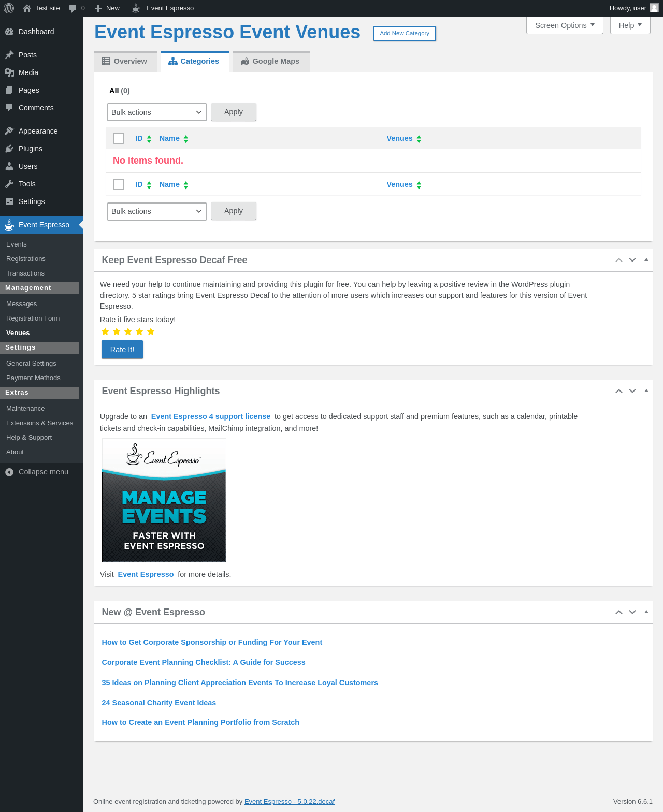Screen dimensions: 663x812
Task: Open Corporate Event Planning Checklist article link
Action: (x=204, y=662)
